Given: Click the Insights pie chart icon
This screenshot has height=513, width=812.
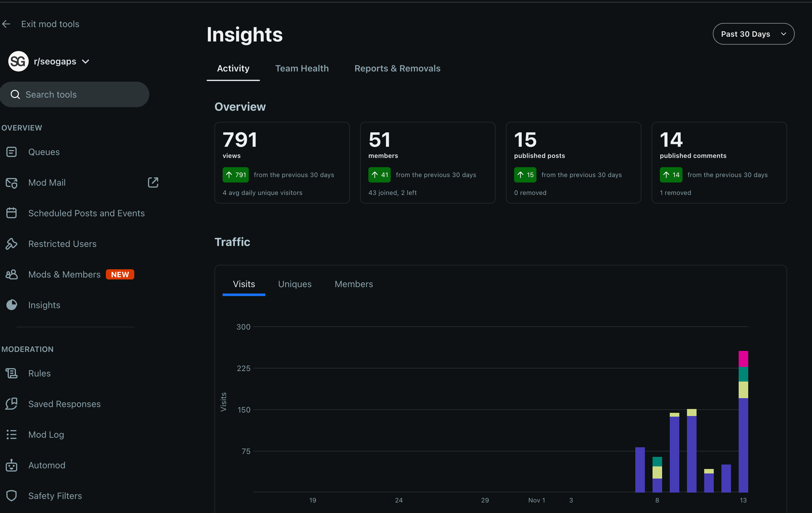Looking at the screenshot, I should pos(11,305).
